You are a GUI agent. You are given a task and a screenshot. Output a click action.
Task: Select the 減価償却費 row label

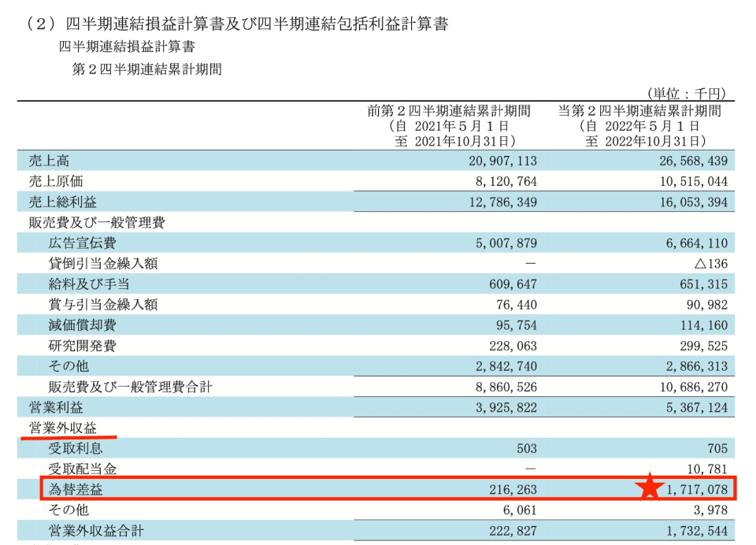(82, 325)
